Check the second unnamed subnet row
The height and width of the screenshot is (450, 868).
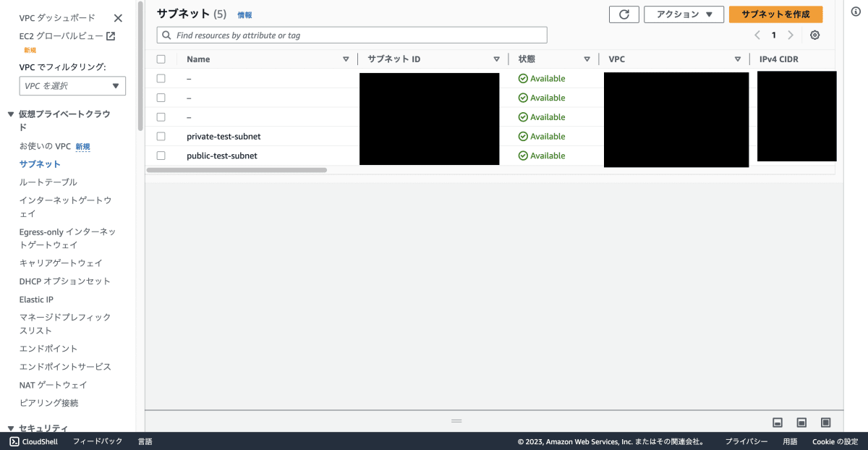pos(161,98)
